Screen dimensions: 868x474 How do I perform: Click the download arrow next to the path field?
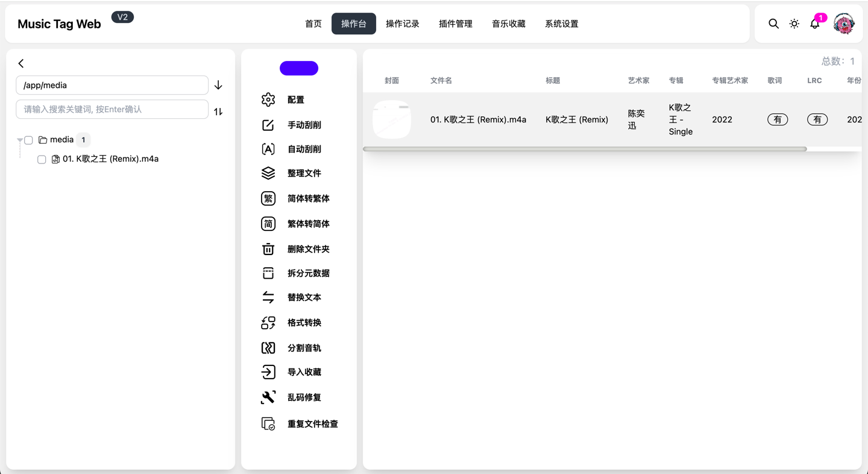click(218, 85)
